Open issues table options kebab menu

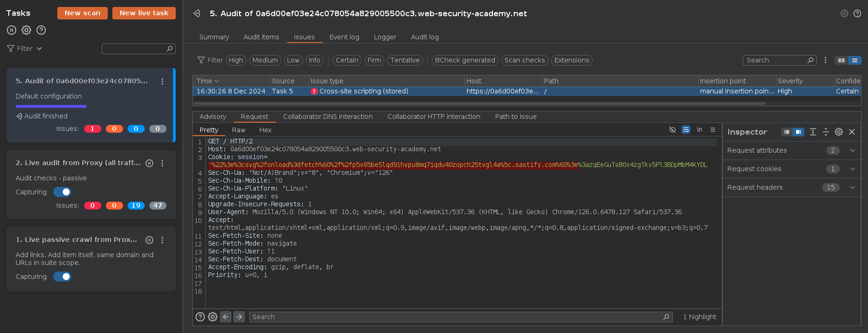pos(825,60)
